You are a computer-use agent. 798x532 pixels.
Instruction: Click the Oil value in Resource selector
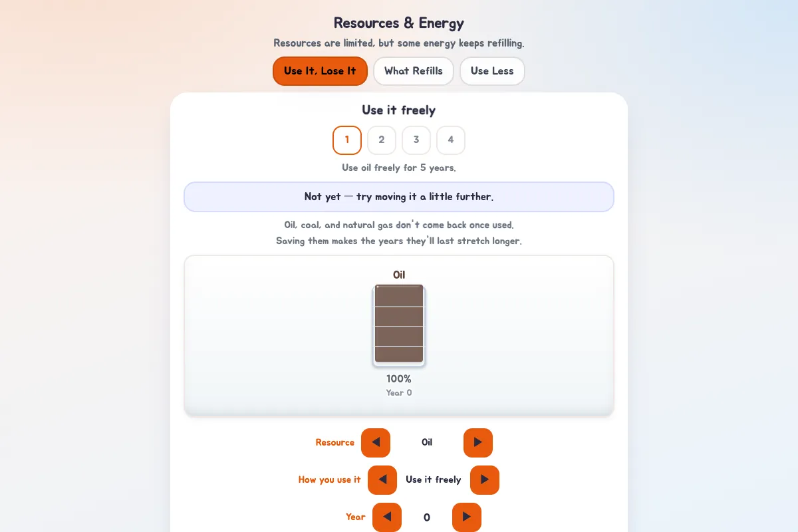coord(427,443)
